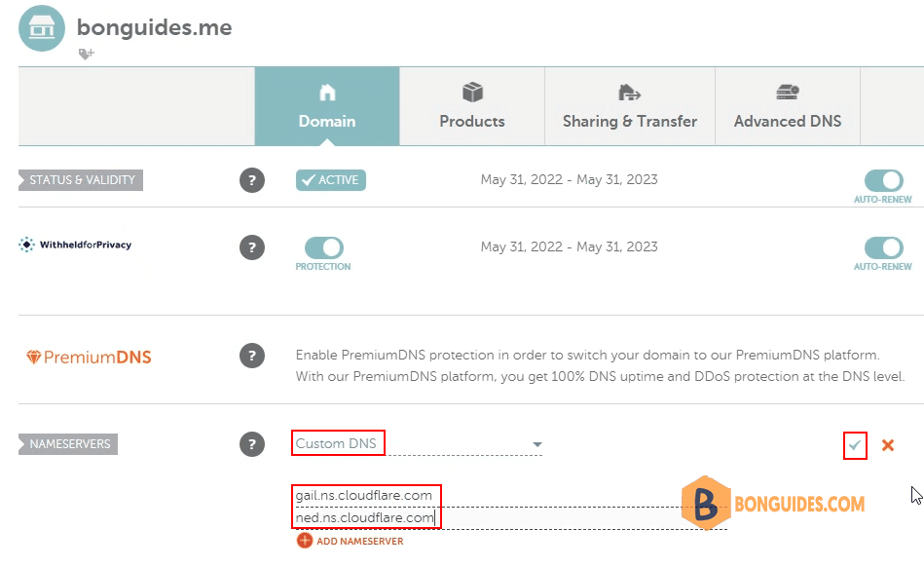Confirm nameserver changes with green checkmark
Image resolution: width=924 pixels, height=567 pixels.
click(855, 445)
